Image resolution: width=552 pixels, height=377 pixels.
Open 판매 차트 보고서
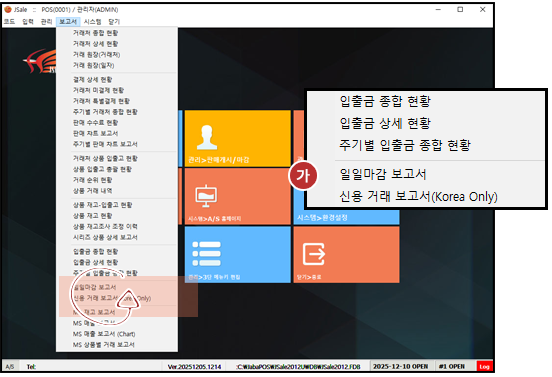pos(95,133)
